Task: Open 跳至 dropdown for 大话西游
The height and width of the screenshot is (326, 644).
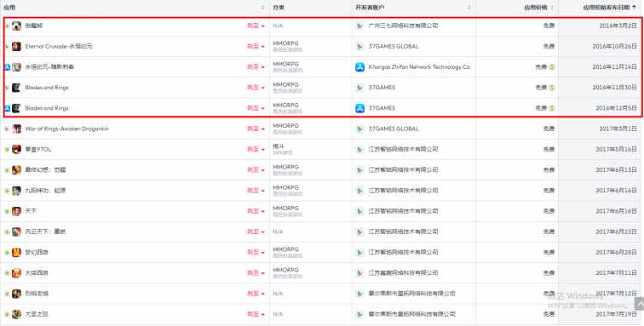Action: [x=256, y=273]
